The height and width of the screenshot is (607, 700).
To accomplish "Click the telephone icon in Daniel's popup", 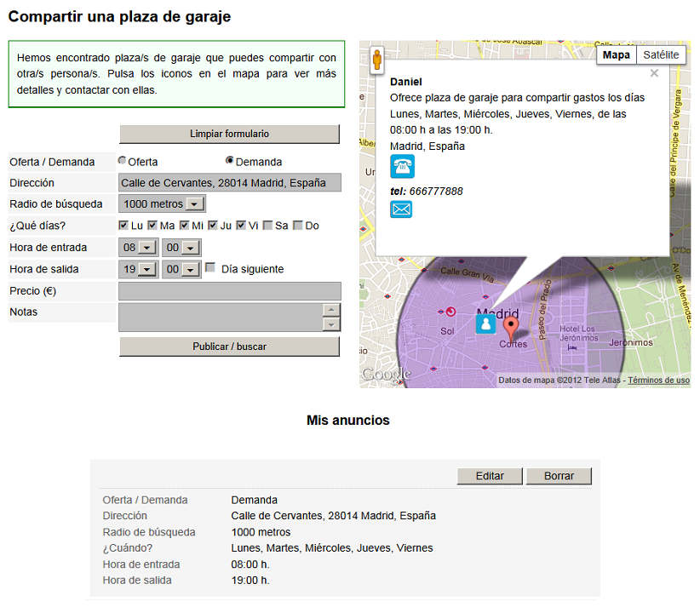I will coord(401,167).
